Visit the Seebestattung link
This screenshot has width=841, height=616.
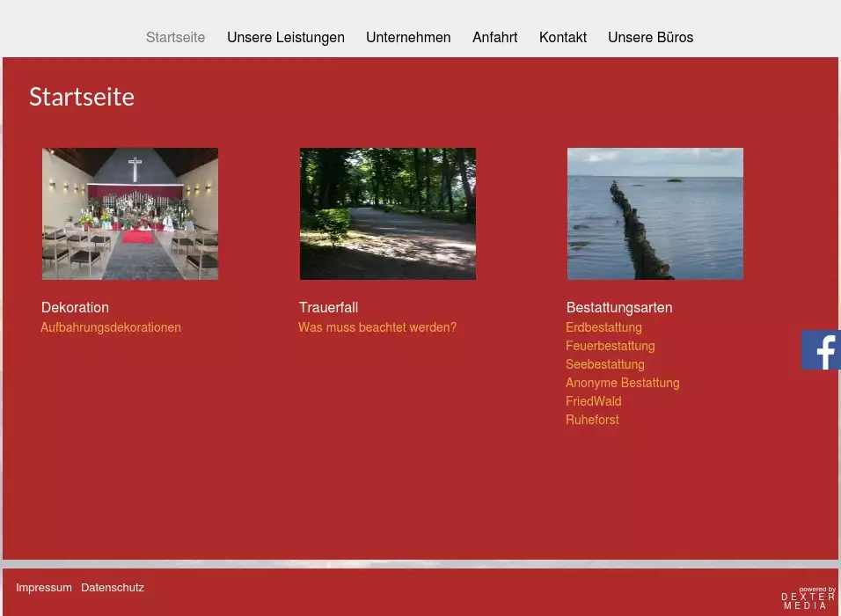(x=604, y=364)
